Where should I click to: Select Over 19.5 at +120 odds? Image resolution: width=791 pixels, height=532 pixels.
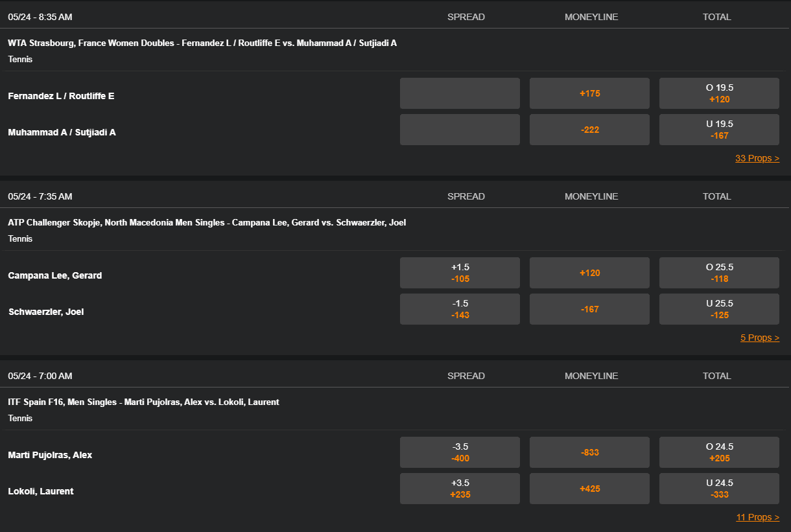point(719,93)
